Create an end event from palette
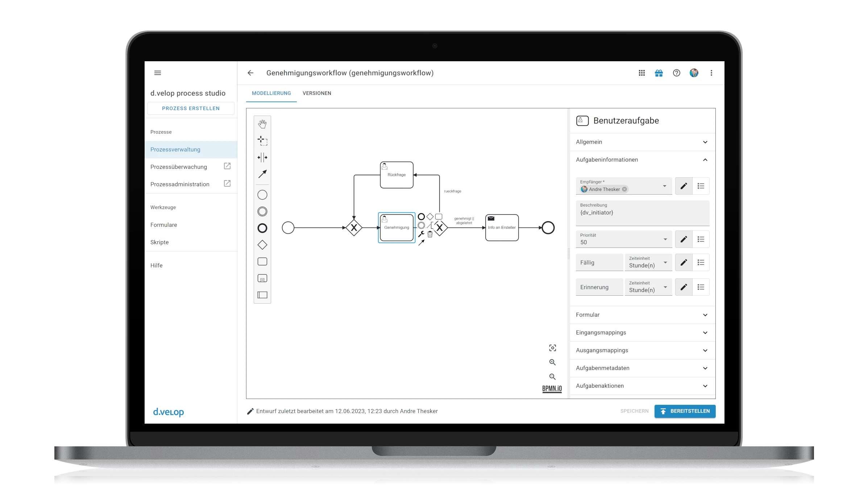The image size is (868, 499). (x=262, y=228)
